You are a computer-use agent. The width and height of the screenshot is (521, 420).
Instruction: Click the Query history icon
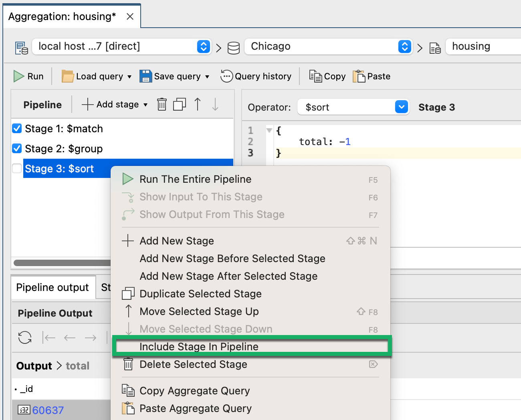226,76
